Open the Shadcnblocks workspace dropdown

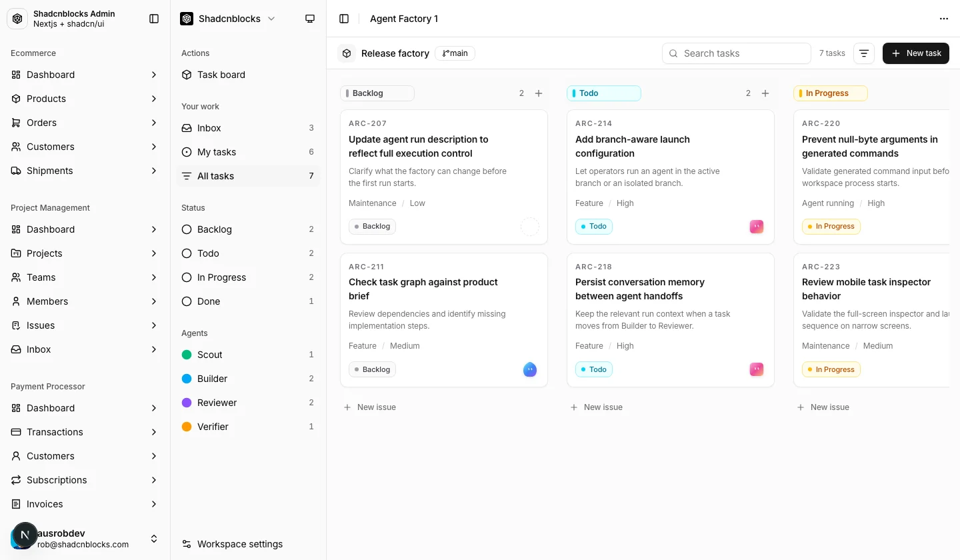(228, 19)
